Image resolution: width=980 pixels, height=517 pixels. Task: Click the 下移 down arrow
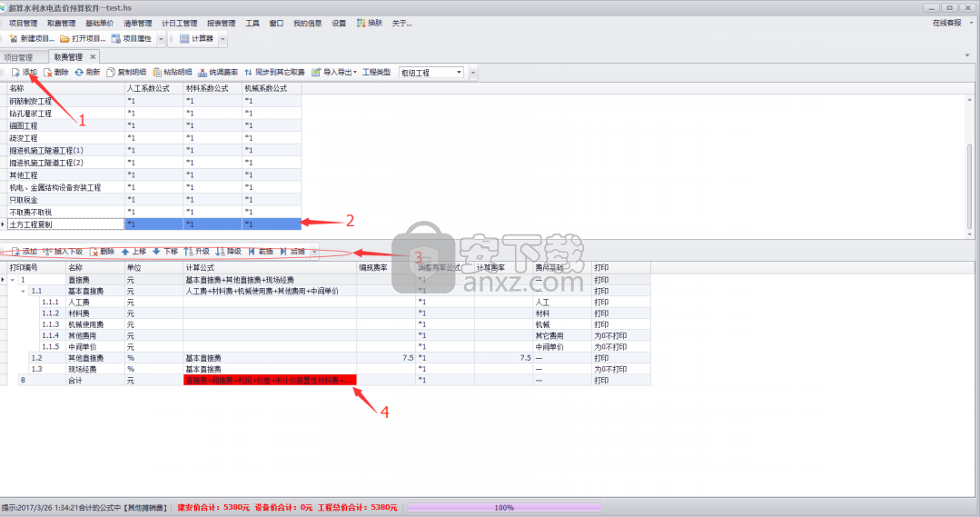pos(156,252)
